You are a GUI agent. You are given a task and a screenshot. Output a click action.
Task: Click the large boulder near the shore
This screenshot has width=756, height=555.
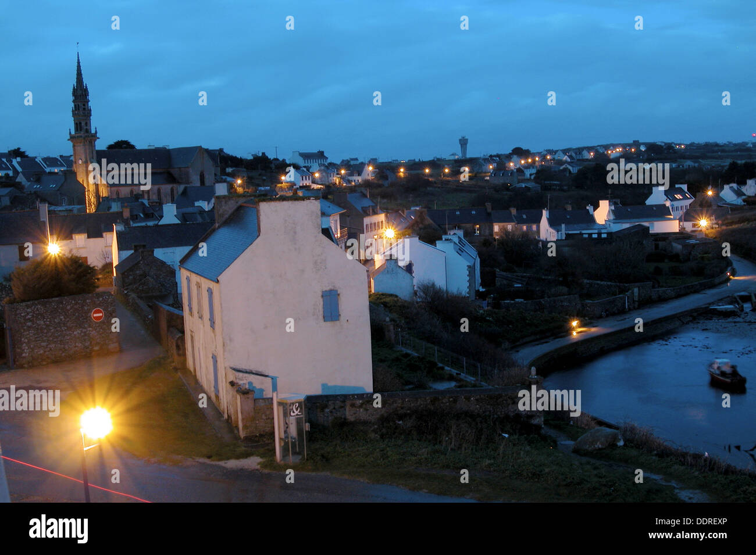coord(598,440)
